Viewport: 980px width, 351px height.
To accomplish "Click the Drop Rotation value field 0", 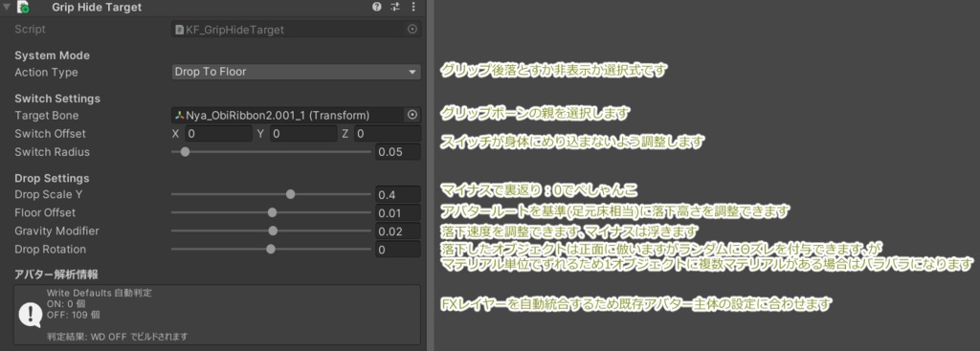I will (x=397, y=250).
